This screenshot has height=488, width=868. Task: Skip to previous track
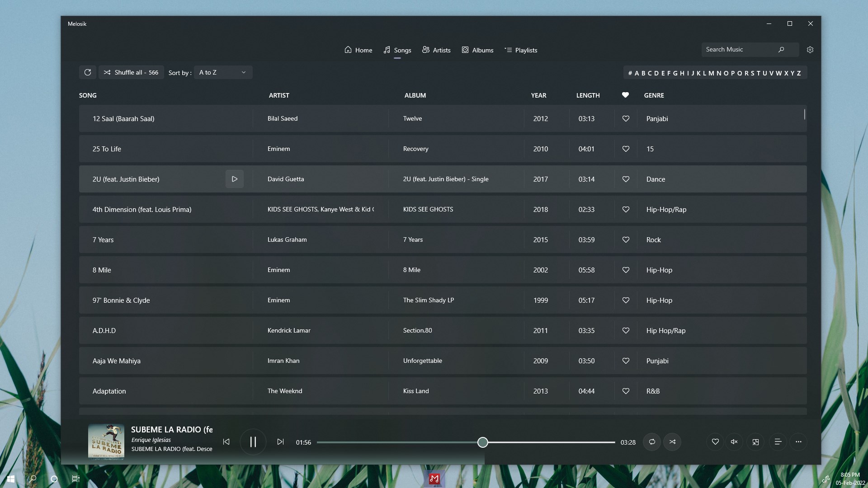pos(226,442)
